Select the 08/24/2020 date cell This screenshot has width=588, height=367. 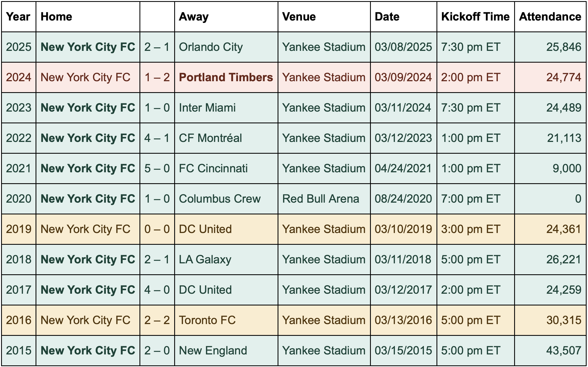pos(403,199)
